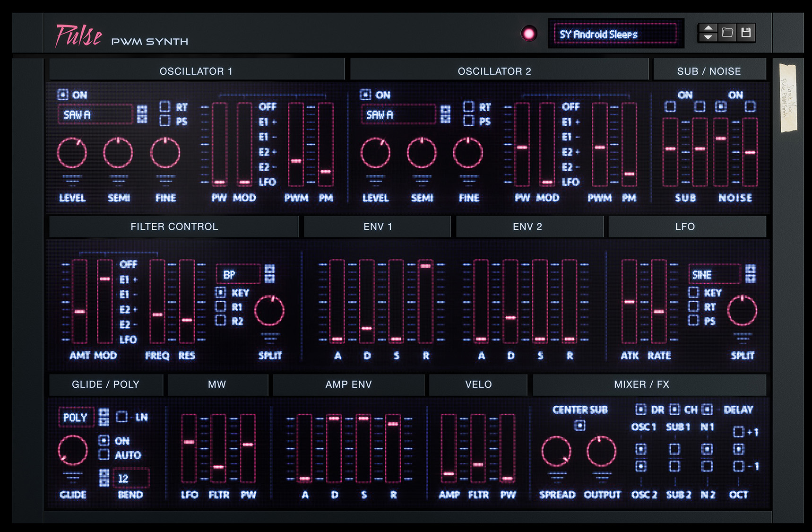This screenshot has height=532, width=812.
Task: Enable OCT +1 checkbox
Action: coord(738,431)
